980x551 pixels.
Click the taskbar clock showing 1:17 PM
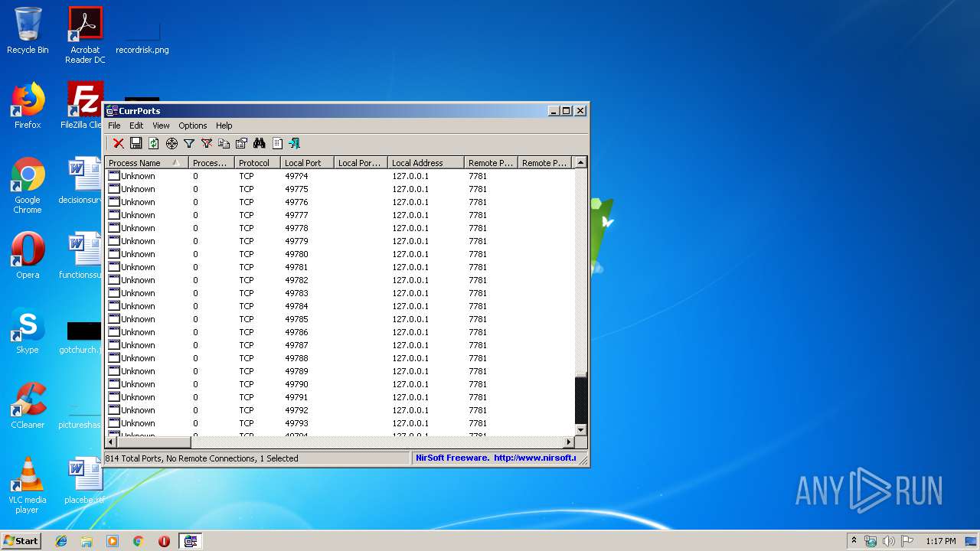pos(940,541)
